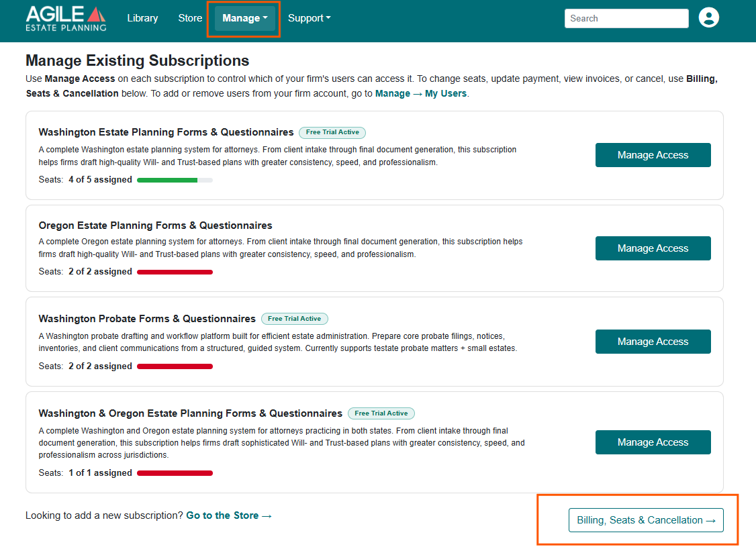The height and width of the screenshot is (549, 756).
Task: Follow the Go to the Store link
Action: click(x=228, y=515)
